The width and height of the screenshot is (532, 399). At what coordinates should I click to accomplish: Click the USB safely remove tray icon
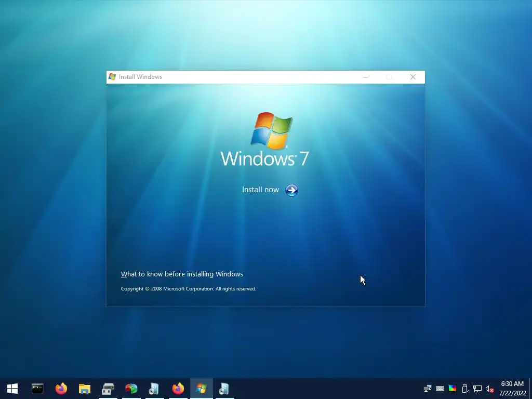coord(465,389)
